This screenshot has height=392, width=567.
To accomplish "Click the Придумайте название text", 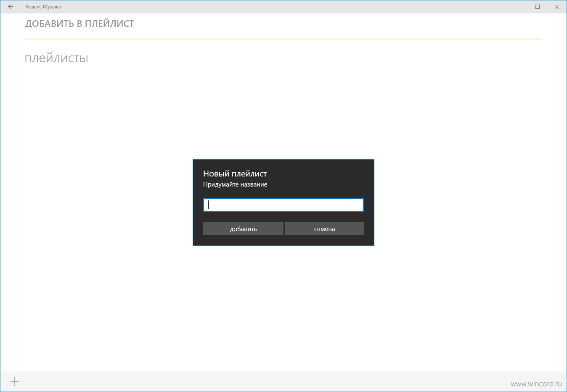I will click(235, 184).
